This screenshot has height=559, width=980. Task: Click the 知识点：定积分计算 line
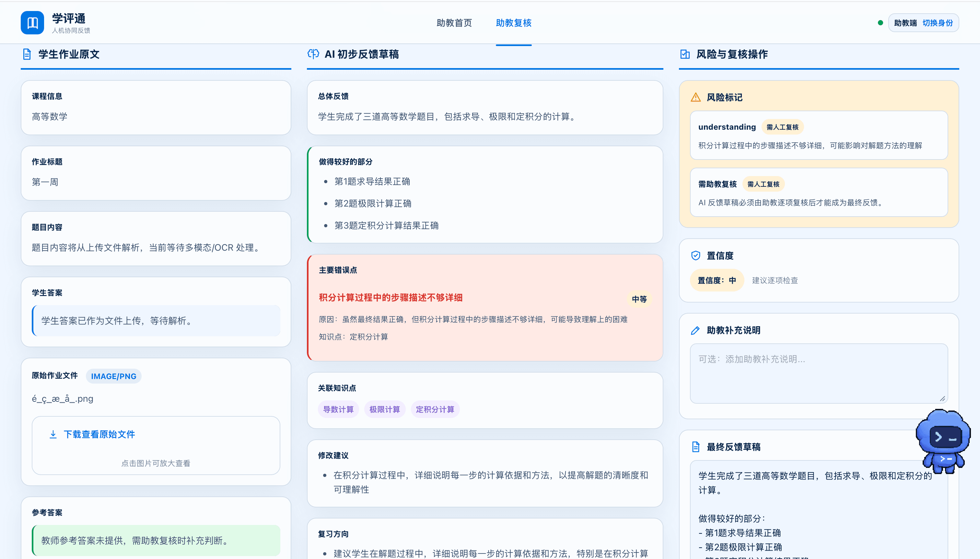(x=353, y=337)
